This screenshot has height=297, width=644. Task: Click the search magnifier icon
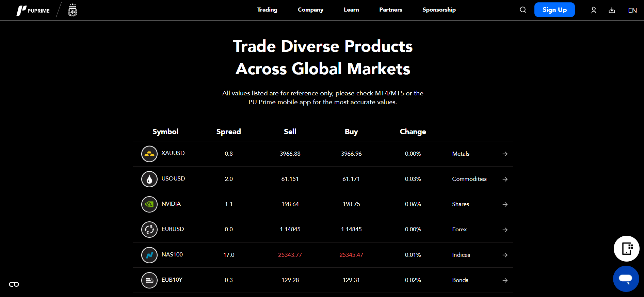tap(523, 10)
